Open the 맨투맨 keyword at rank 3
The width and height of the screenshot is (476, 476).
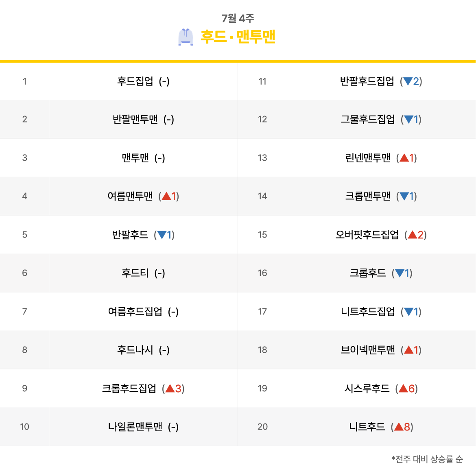[x=135, y=158]
